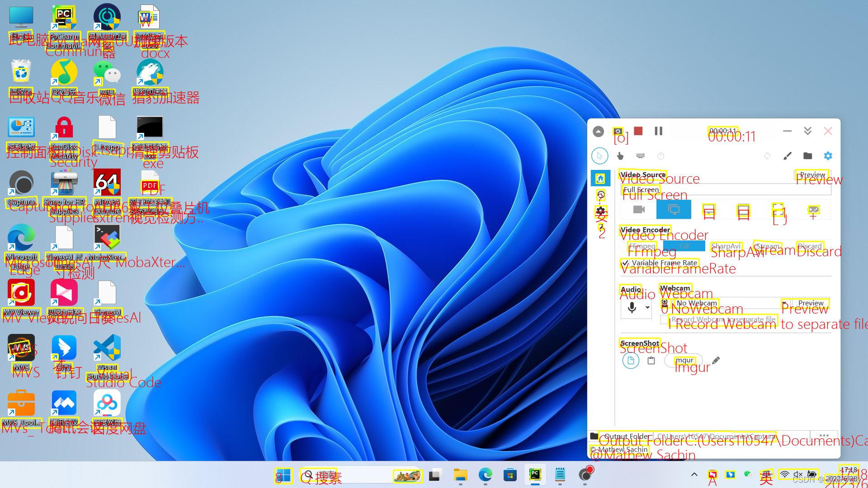
Task: Uncheck Variable Frame Rate checkbox
Action: pos(625,263)
